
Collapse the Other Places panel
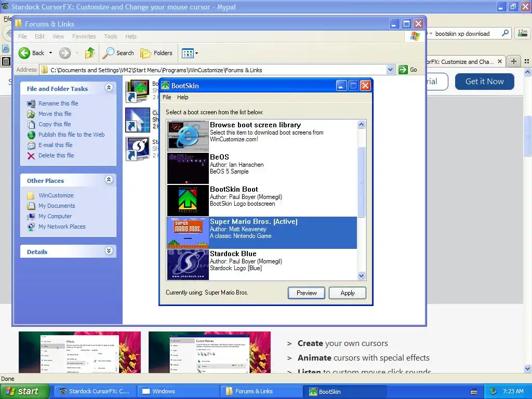pos(109,180)
